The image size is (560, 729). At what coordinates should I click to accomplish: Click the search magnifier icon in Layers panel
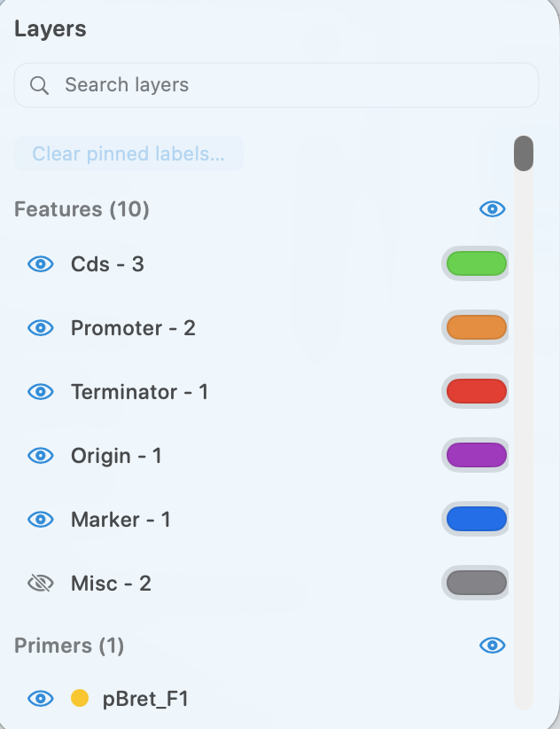39,84
